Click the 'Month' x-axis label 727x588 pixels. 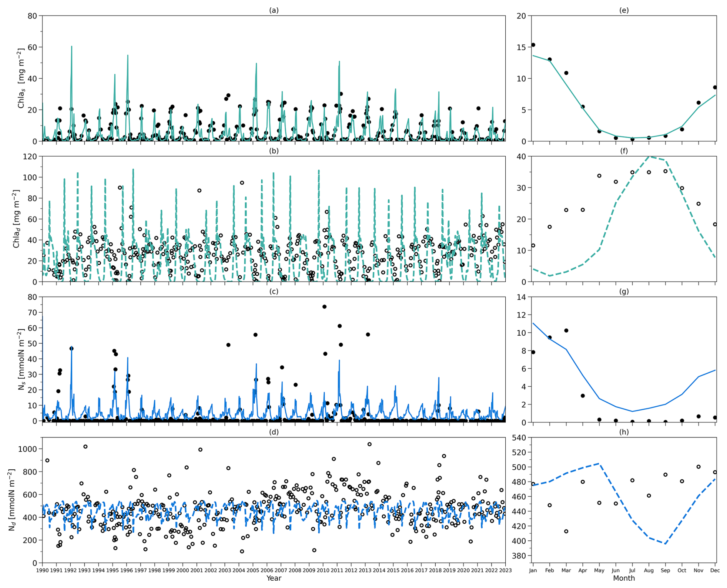[x=624, y=578]
